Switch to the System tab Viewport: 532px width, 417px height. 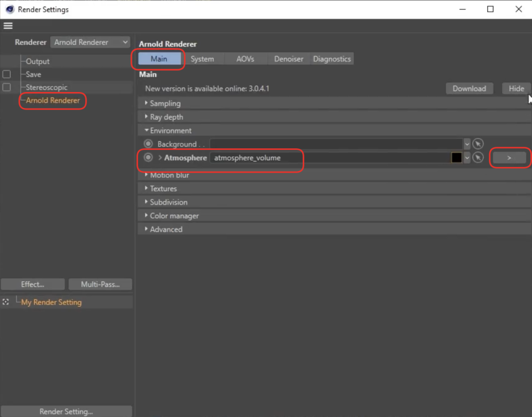(x=202, y=59)
